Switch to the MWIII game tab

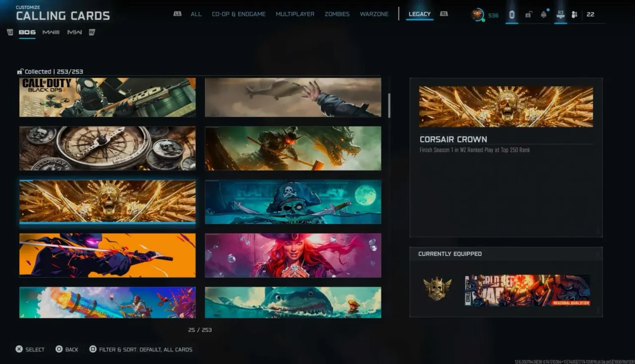tap(51, 33)
